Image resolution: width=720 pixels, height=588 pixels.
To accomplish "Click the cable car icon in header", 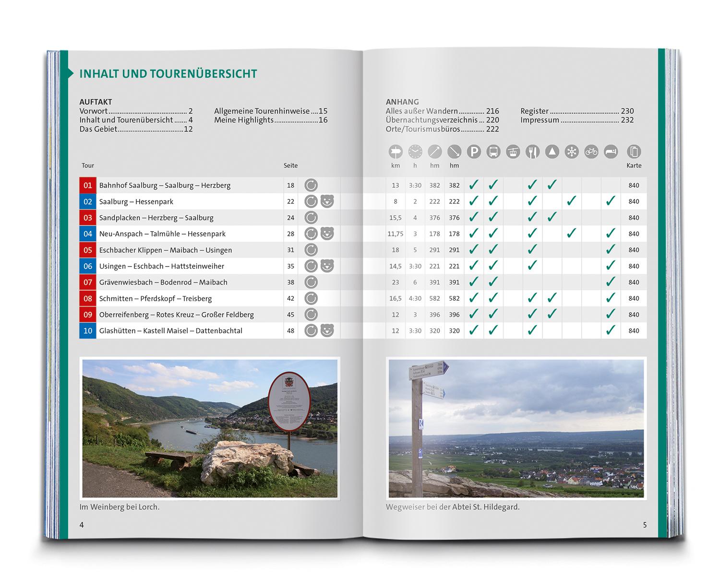I will 513,152.
